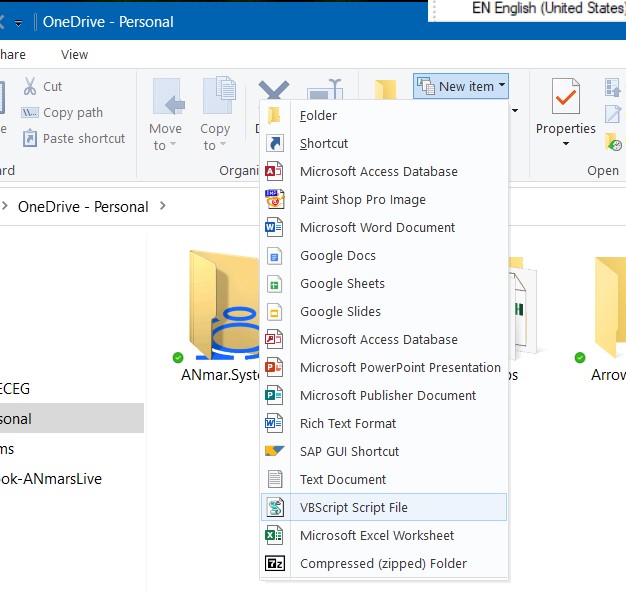Click the Paste shortcut icon
This screenshot has width=626, height=592.
[30, 139]
